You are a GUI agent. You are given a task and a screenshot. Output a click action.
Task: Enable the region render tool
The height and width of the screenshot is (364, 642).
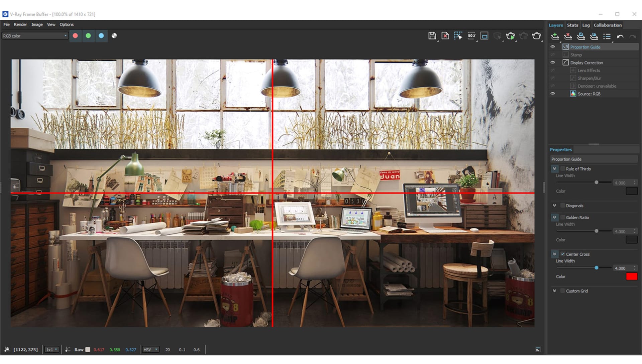(x=484, y=36)
